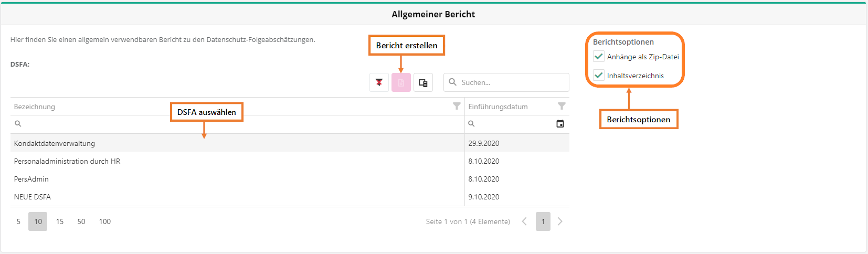Open the date picker calendar dropdown
Viewport: 868px width, 254px height.
(560, 124)
